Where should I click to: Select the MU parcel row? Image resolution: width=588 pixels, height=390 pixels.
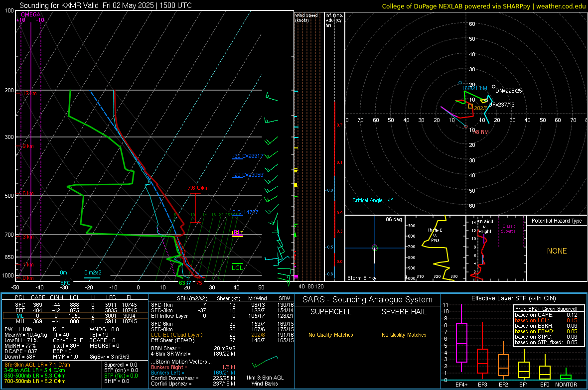tap(75, 321)
